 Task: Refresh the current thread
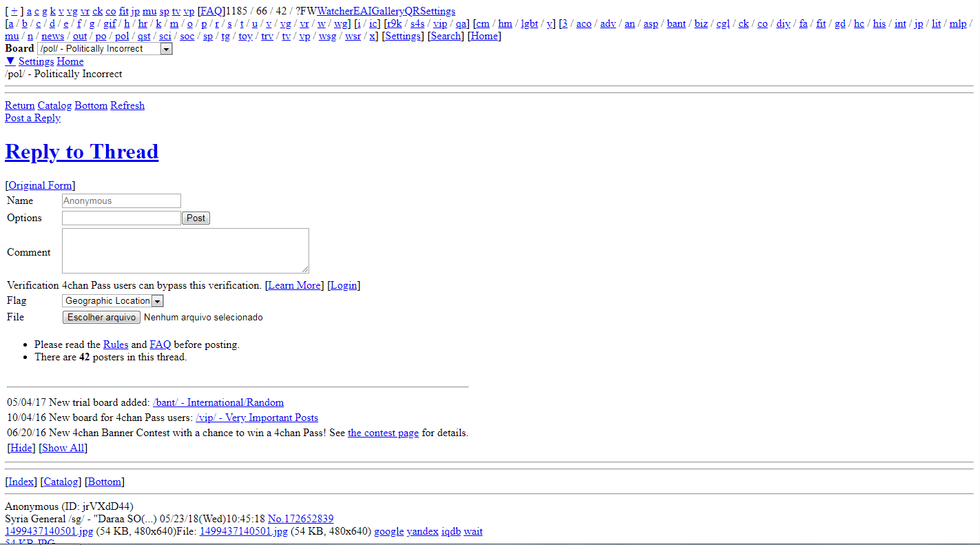coord(127,105)
